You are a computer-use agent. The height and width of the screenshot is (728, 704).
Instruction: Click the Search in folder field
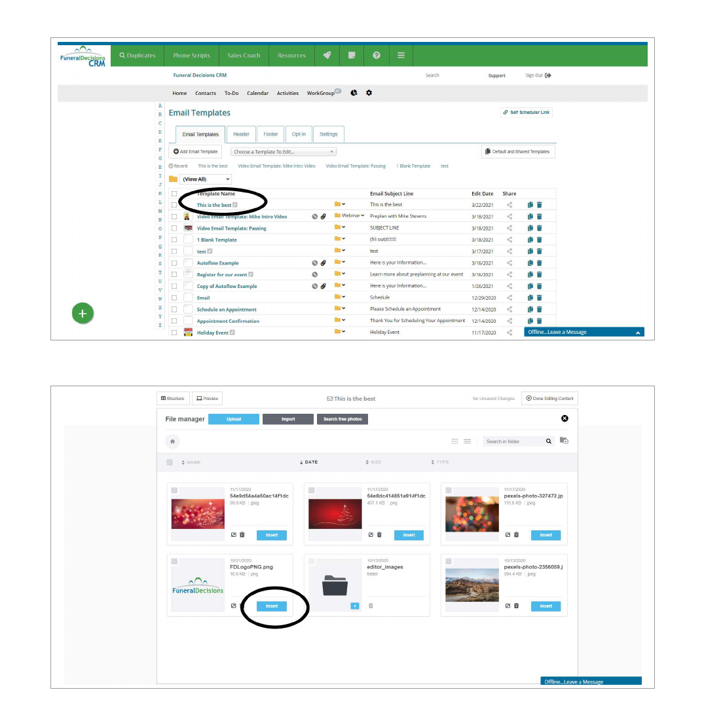point(514,442)
